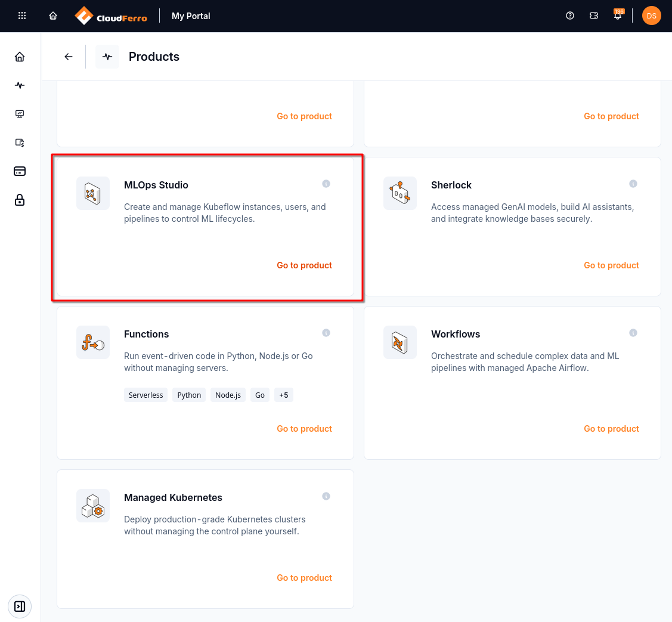This screenshot has height=622, width=672.
Task: Click the Sherlock product icon
Action: (x=400, y=193)
